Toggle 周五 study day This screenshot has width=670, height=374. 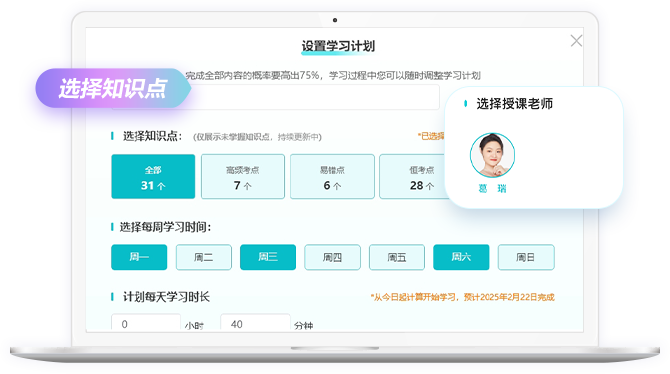[397, 257]
